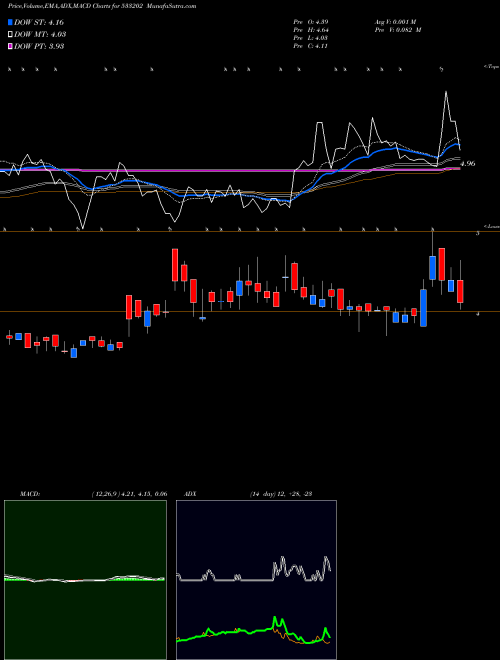Click the tallest peak of the white price line

click(446, 92)
